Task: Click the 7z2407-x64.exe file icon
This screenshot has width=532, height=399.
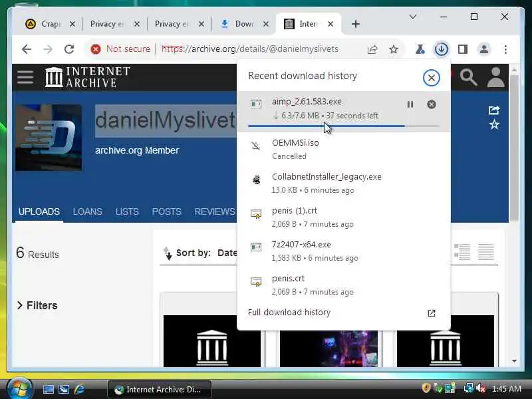Action: [256, 247]
